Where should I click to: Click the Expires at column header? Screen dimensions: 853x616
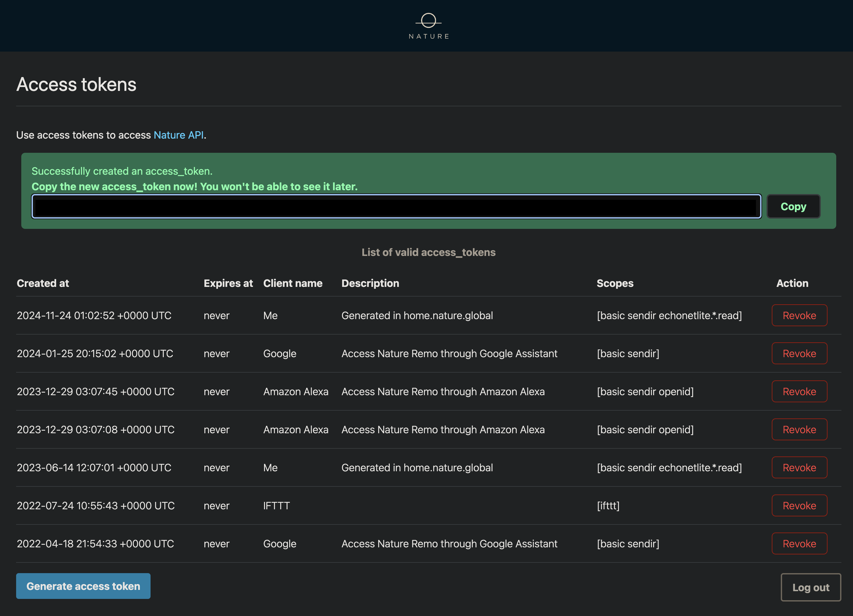(228, 283)
